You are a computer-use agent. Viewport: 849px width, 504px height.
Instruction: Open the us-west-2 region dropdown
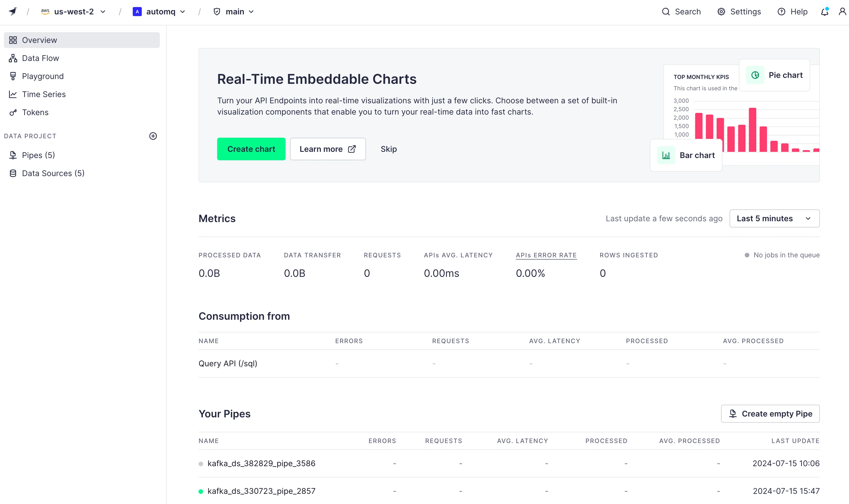point(73,12)
